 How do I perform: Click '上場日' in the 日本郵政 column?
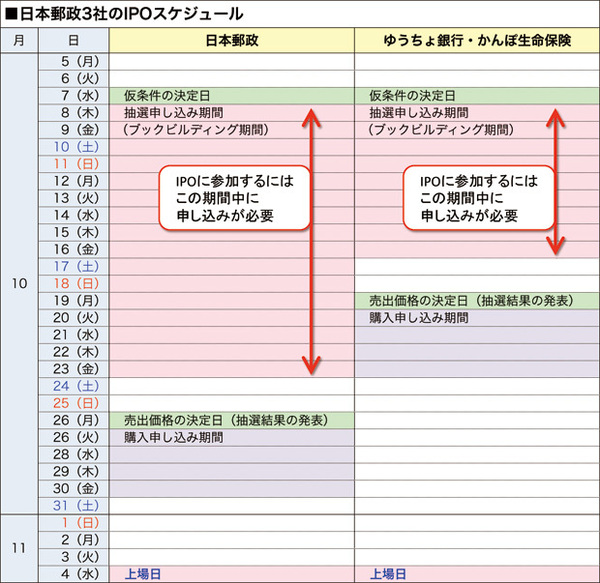coord(143,574)
